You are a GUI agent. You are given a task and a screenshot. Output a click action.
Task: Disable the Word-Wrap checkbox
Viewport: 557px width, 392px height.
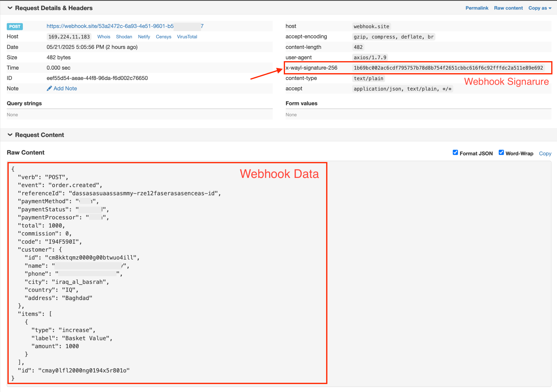(x=501, y=153)
